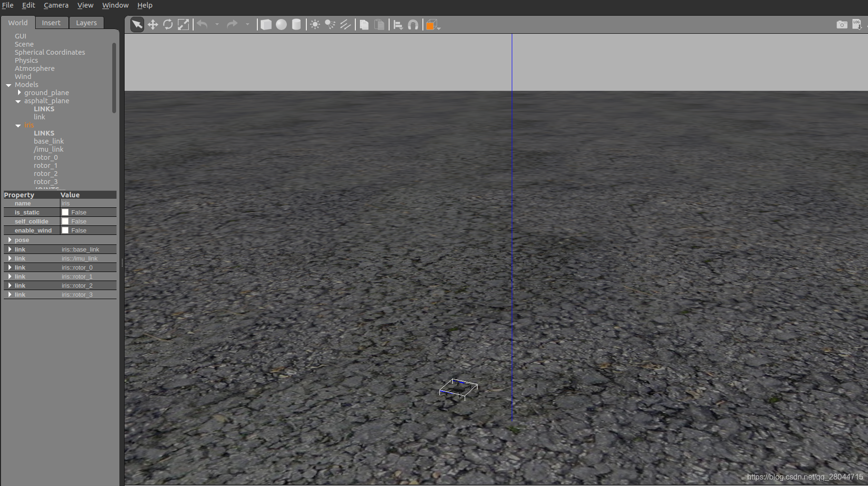The image size is (868, 486).
Task: Open the orange view angle cube
Action: [x=432, y=25]
